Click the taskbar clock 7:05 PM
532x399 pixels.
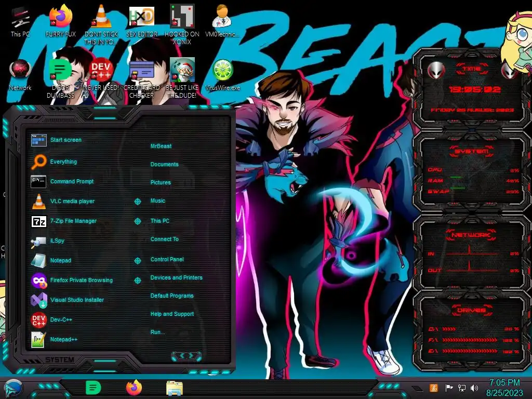504,388
